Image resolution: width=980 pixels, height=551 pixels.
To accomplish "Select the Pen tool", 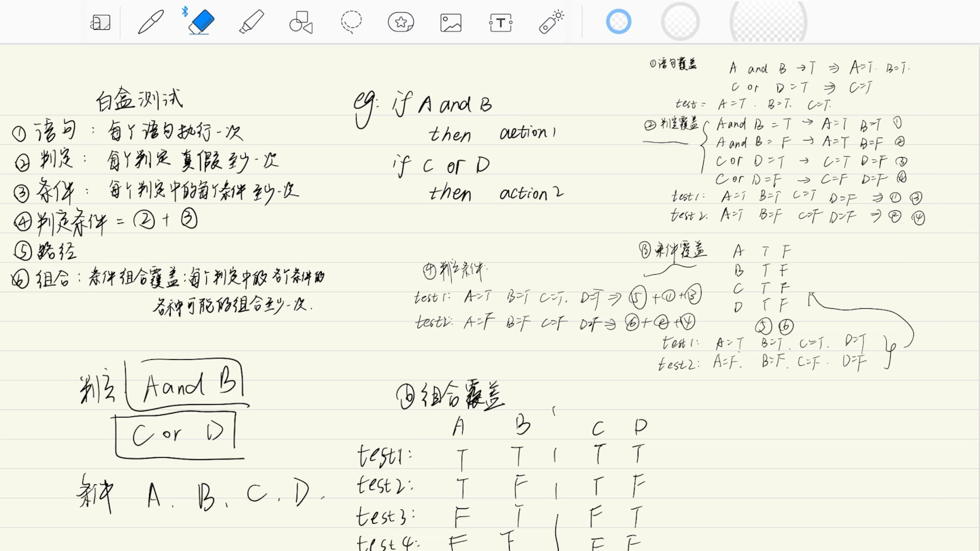I will (x=151, y=22).
